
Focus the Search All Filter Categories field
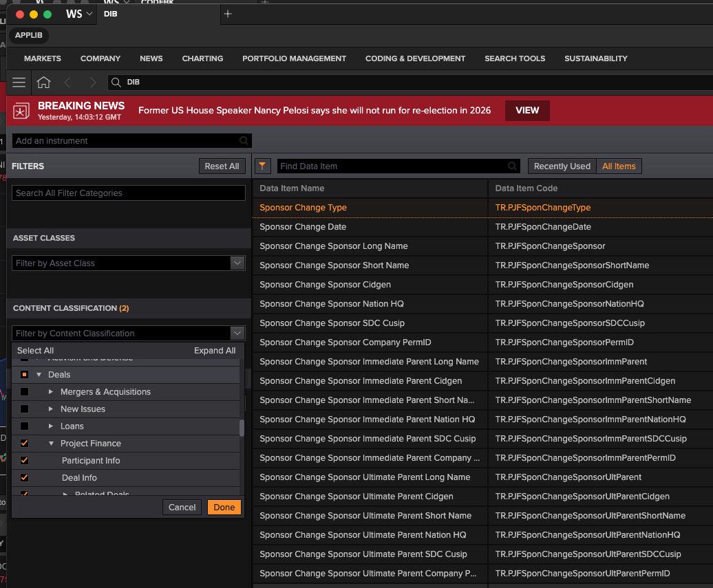(129, 193)
